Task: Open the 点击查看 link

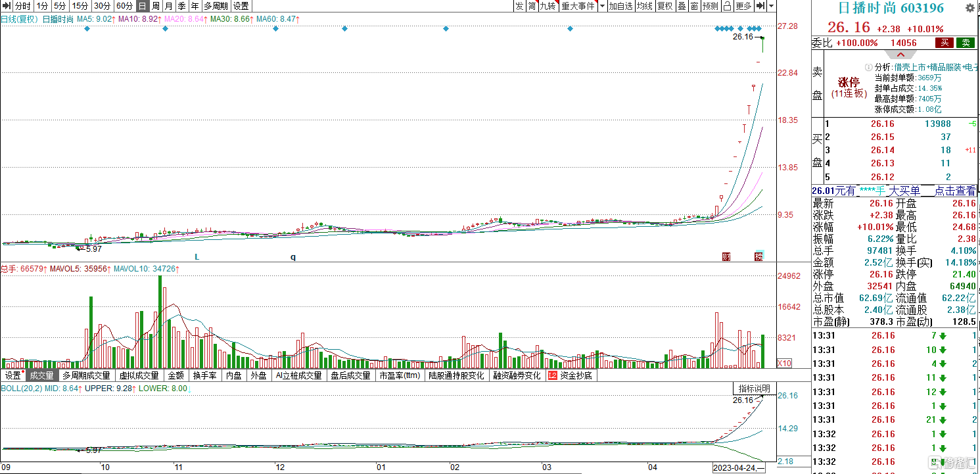Action: click(956, 191)
